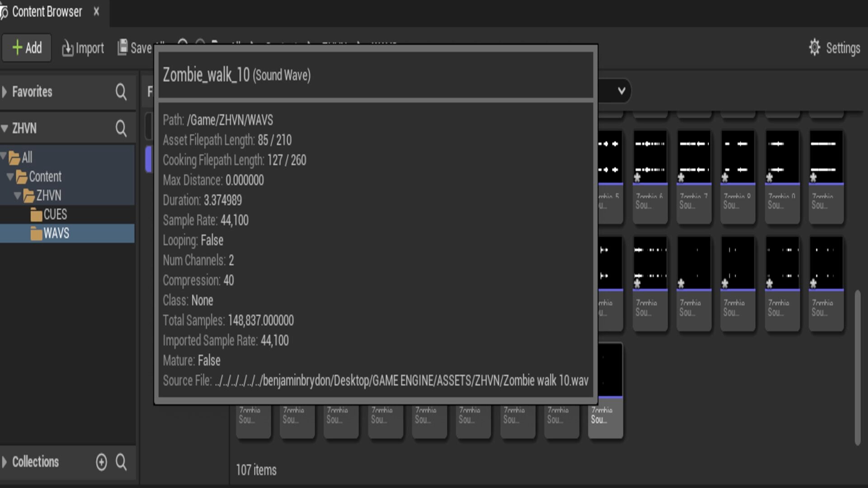Image resolution: width=868 pixels, height=488 pixels.
Task: Click add collection plus circle icon
Action: pyautogui.click(x=101, y=462)
